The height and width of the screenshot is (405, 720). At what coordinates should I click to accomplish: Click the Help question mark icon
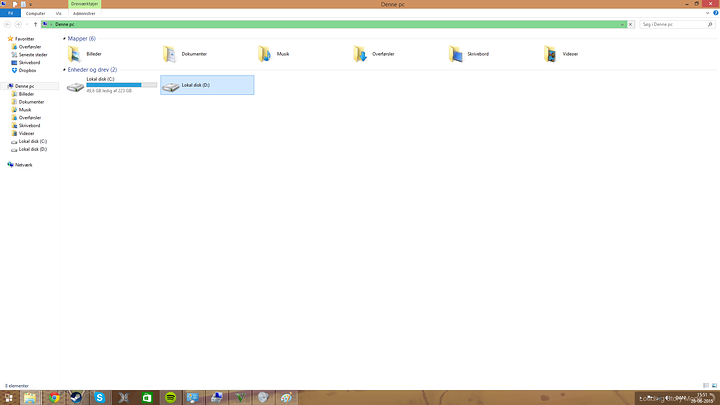pos(714,14)
